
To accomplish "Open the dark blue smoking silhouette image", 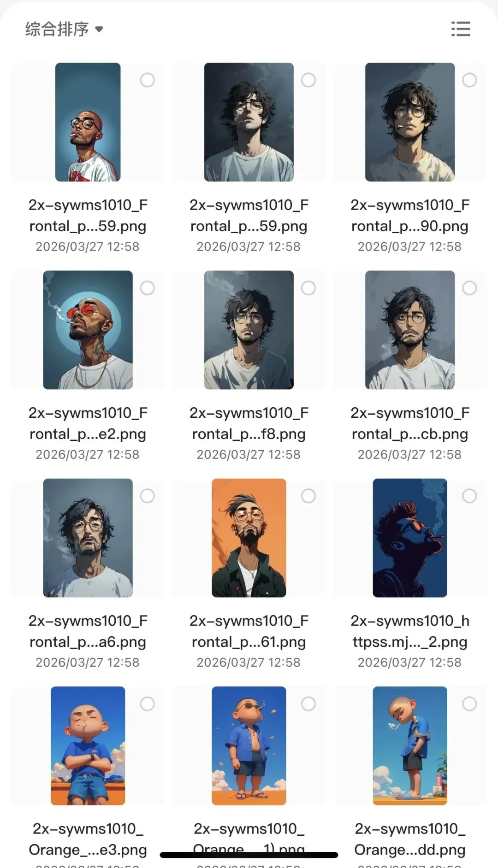I will pyautogui.click(x=410, y=538).
